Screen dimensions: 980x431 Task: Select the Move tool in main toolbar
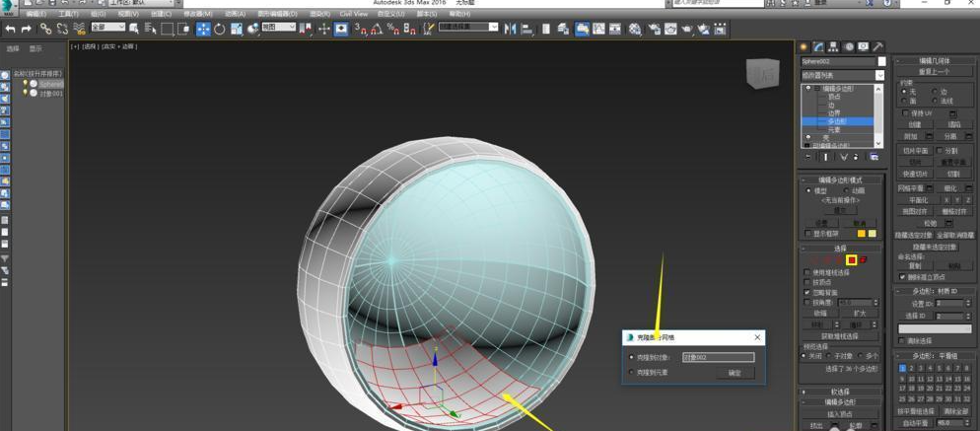203,29
